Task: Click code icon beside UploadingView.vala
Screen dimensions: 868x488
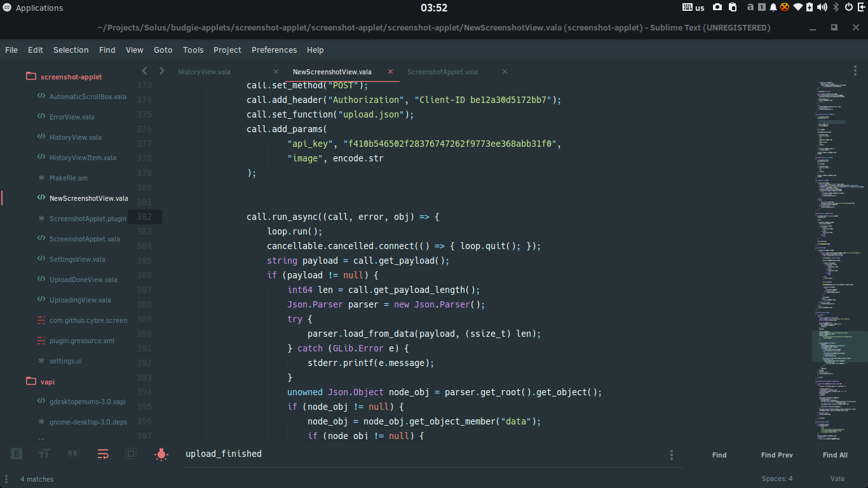Action: [x=41, y=300]
